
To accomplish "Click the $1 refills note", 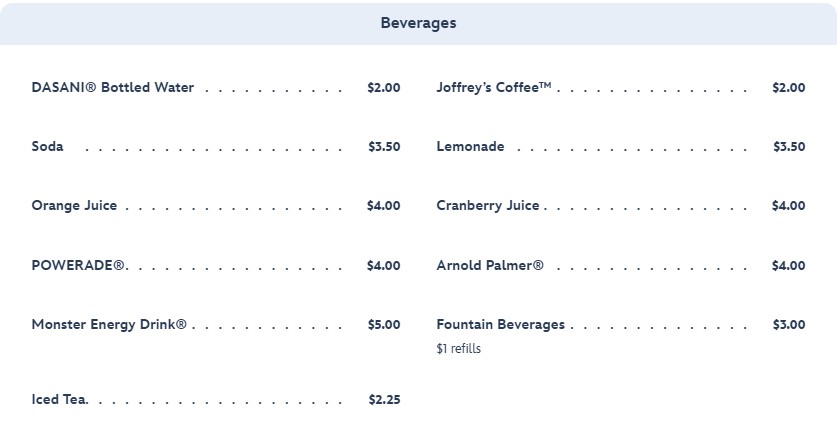I will tap(458, 349).
